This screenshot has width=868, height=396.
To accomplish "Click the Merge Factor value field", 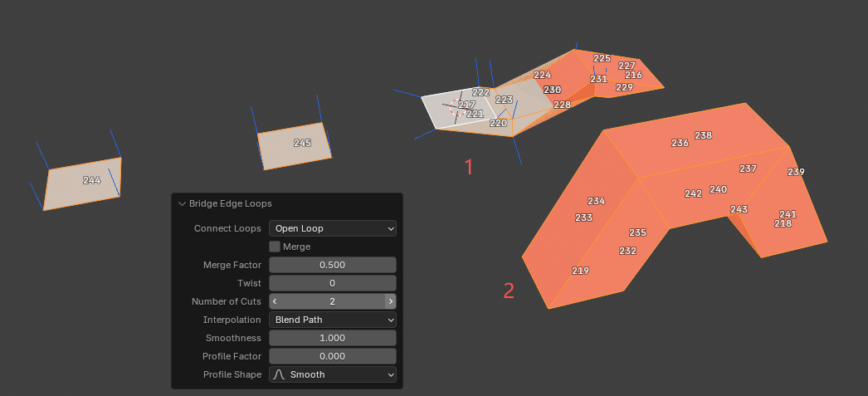I will point(332,265).
